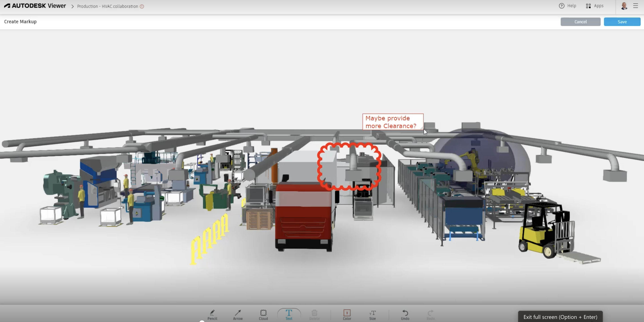This screenshot has width=644, height=322.
Task: Open the markup Color picker
Action: 347,314
